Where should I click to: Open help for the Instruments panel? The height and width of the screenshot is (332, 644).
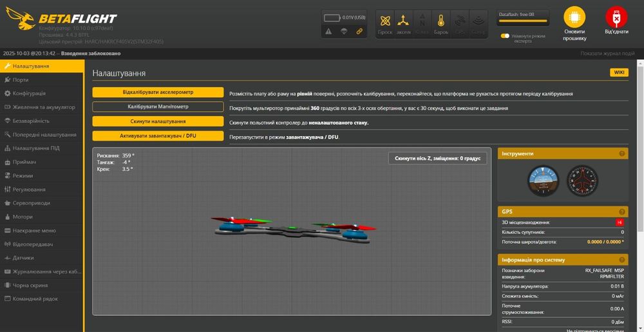(x=622, y=153)
